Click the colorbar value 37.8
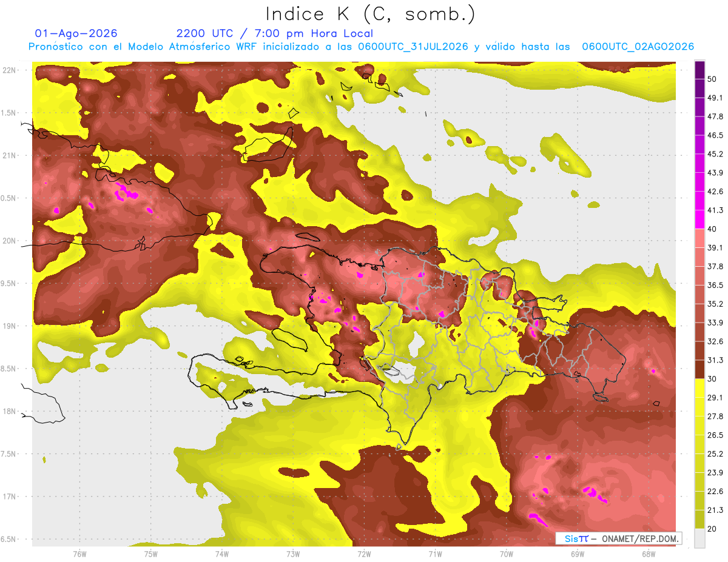728x562 pixels. 715,266
